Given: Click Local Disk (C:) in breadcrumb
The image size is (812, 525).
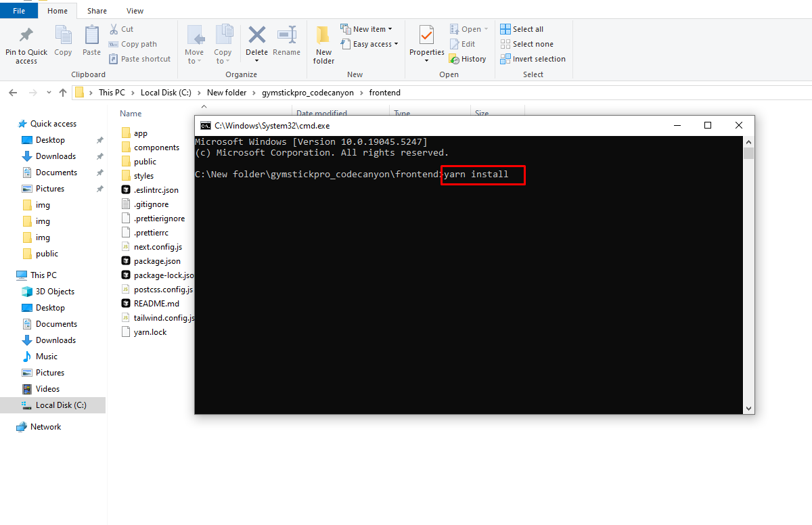Looking at the screenshot, I should click(x=166, y=93).
